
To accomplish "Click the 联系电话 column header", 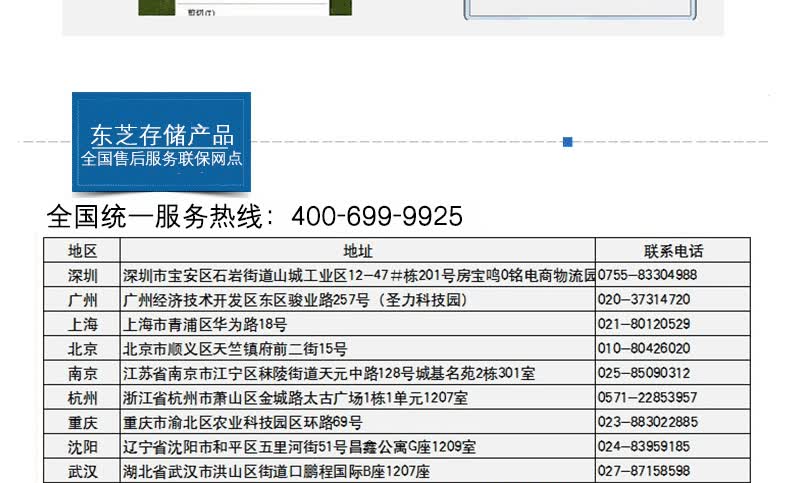I will pos(673,251).
